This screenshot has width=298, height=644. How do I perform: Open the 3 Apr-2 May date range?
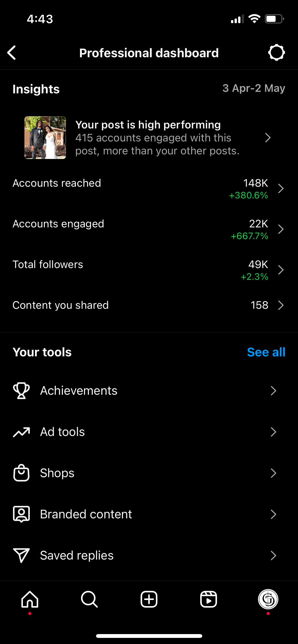(254, 89)
